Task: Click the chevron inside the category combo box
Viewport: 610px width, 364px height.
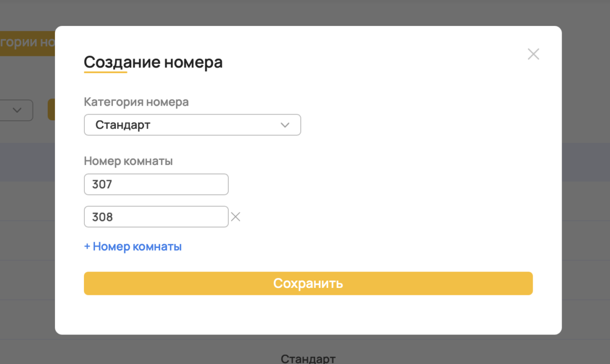Action: tap(285, 124)
